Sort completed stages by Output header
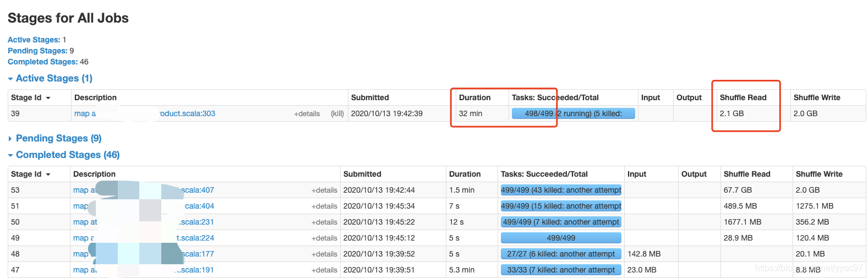This screenshot has width=868, height=278. tap(694, 174)
